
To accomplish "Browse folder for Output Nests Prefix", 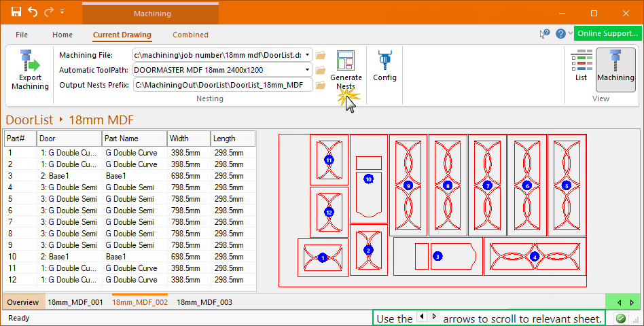I will (x=321, y=85).
